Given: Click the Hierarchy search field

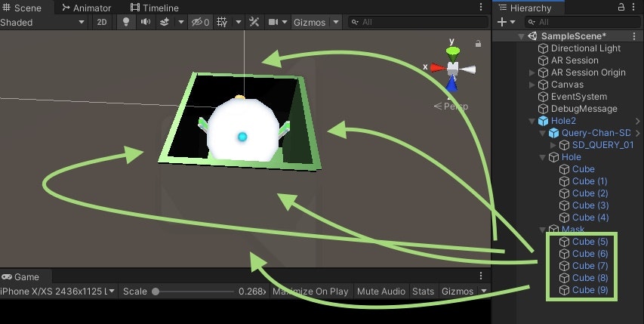Looking at the screenshot, I should click(584, 22).
